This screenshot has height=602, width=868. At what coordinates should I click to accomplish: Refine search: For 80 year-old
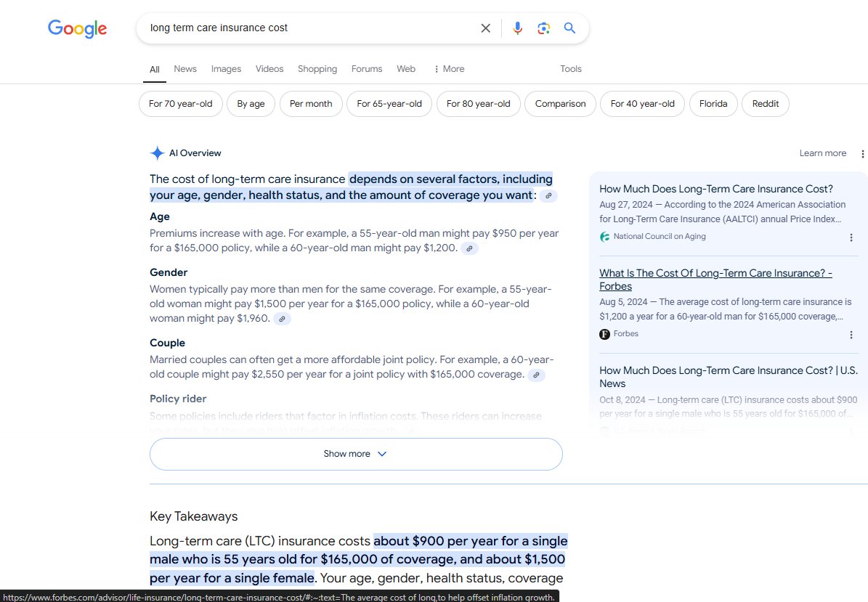pos(478,104)
